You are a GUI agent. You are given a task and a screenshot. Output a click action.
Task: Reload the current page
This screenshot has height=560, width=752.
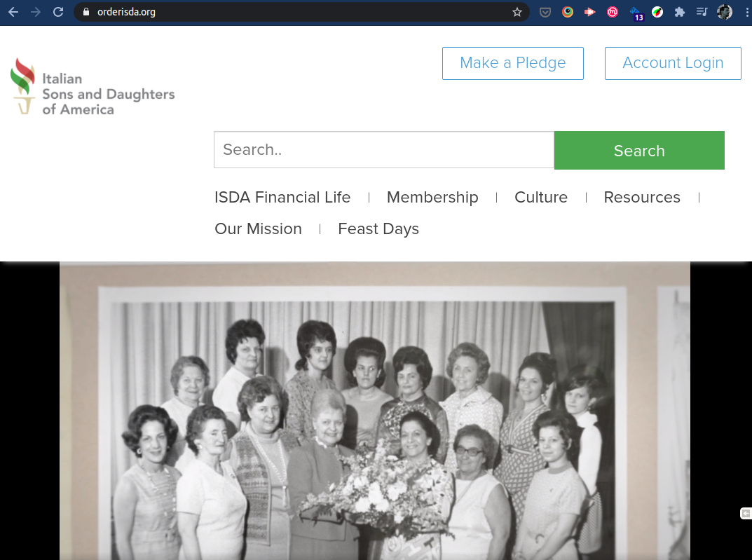click(58, 12)
